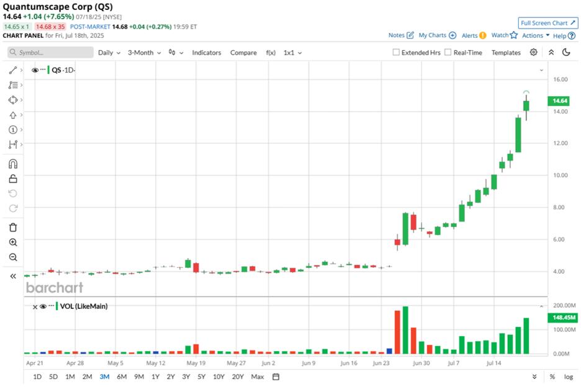The height and width of the screenshot is (392, 581).
Task: Click the My Charts plus icon
Action: point(453,35)
